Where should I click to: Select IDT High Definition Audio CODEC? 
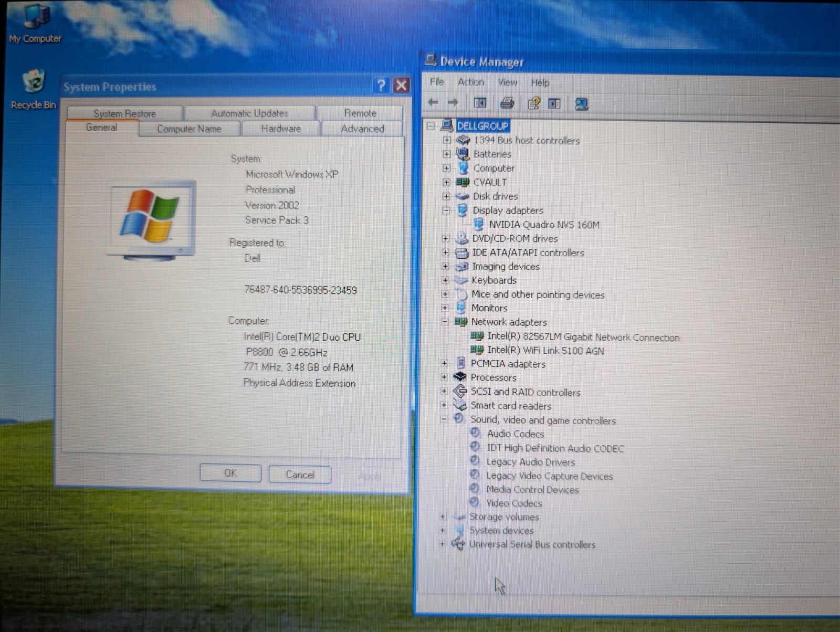point(555,448)
